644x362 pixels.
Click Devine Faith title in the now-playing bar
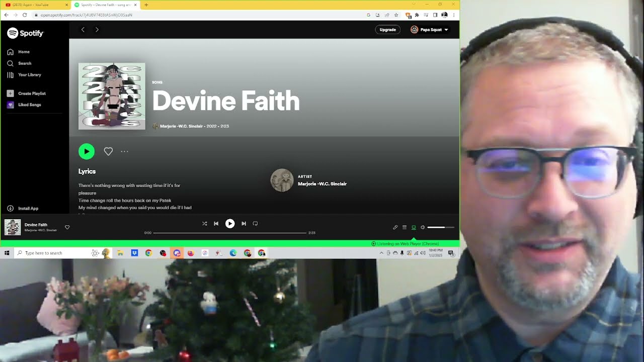(36, 225)
